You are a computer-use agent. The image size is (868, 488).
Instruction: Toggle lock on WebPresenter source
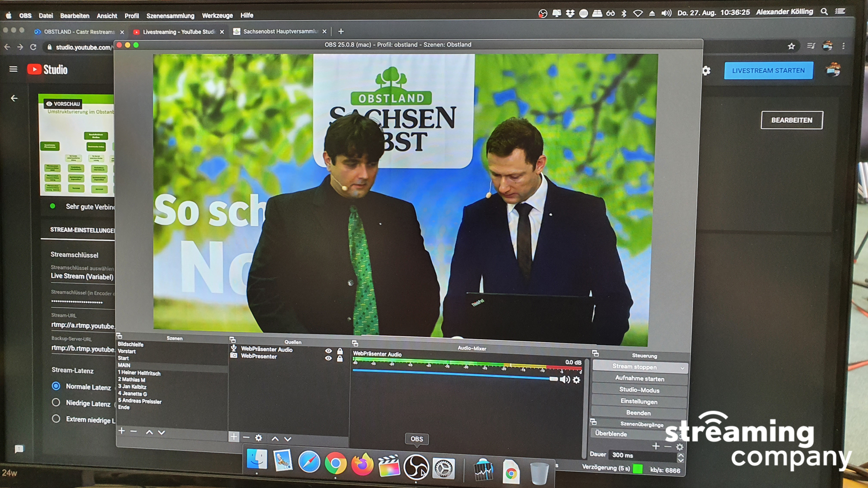pyautogui.click(x=340, y=358)
